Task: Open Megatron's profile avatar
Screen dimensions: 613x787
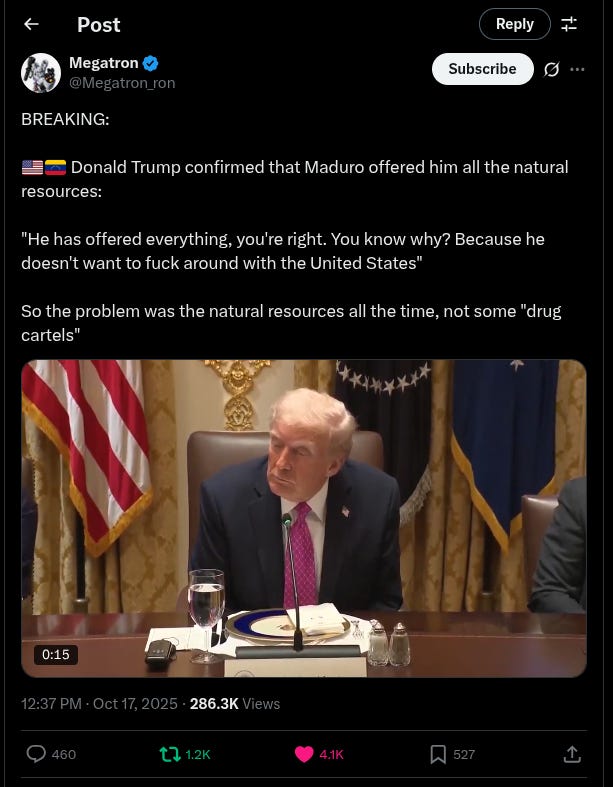Action: (x=41, y=73)
